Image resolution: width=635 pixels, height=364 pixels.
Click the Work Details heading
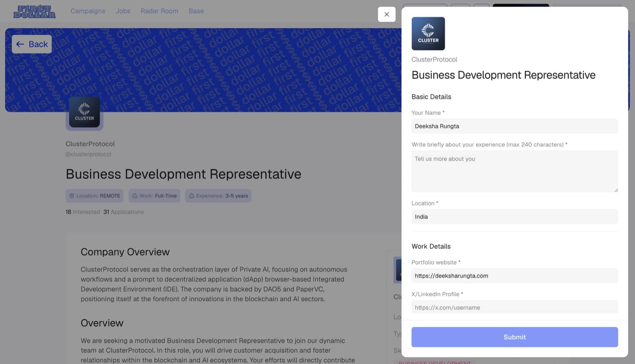tap(431, 246)
